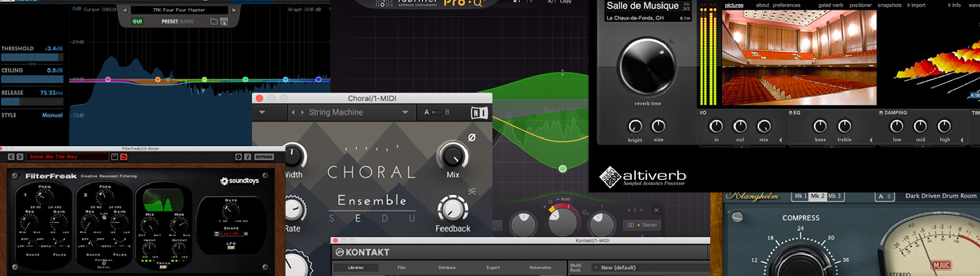Toggle the GUI button in limiter

pos(137,21)
